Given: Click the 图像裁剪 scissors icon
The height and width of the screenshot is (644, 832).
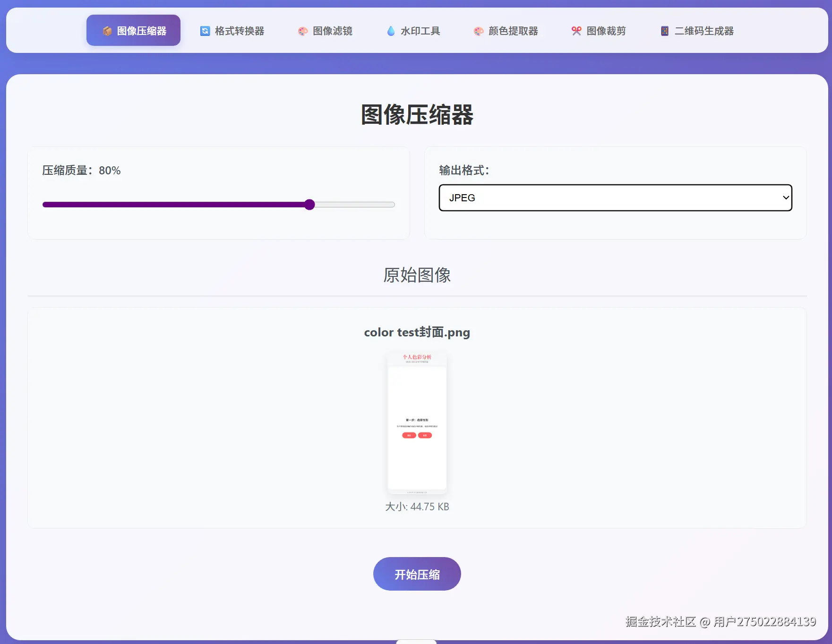Looking at the screenshot, I should point(575,30).
